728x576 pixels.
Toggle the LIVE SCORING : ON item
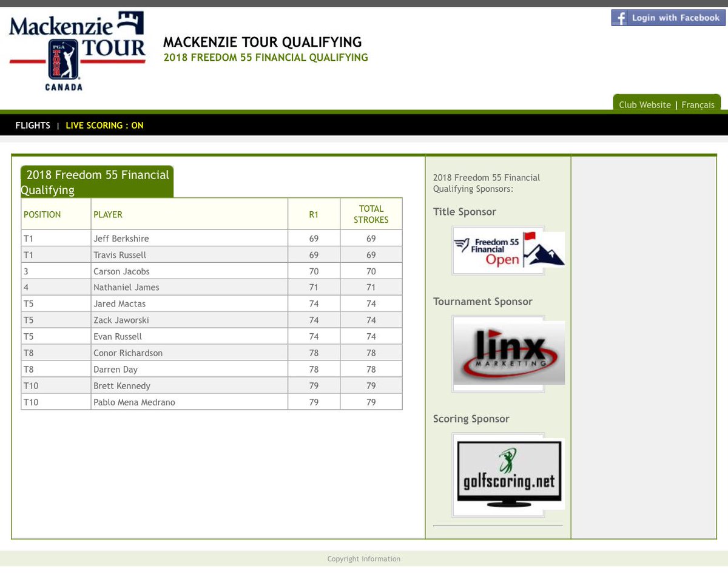pyautogui.click(x=104, y=125)
